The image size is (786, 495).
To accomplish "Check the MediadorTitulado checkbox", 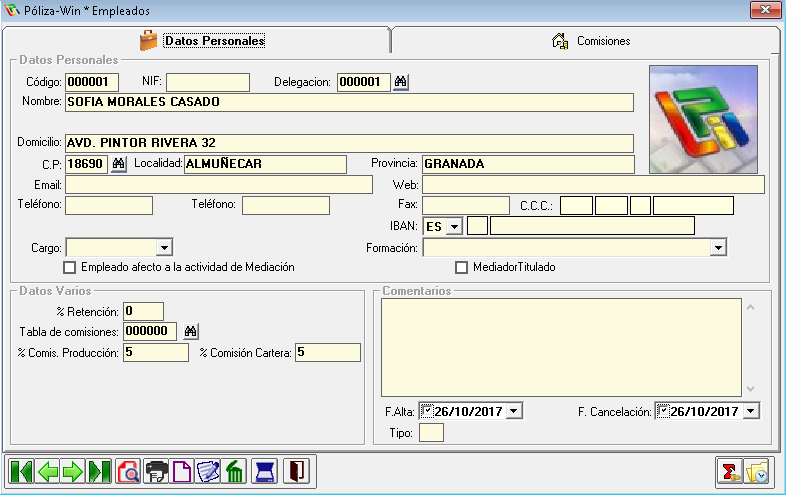I will (461, 267).
